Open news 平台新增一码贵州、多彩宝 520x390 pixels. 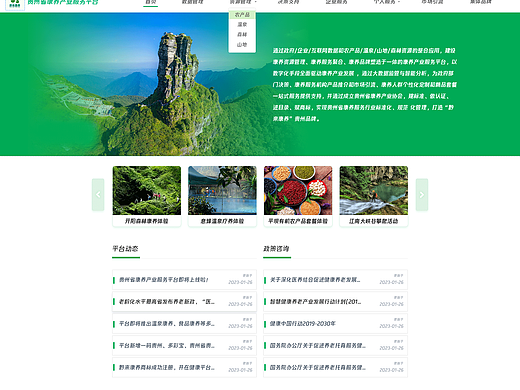click(x=184, y=345)
